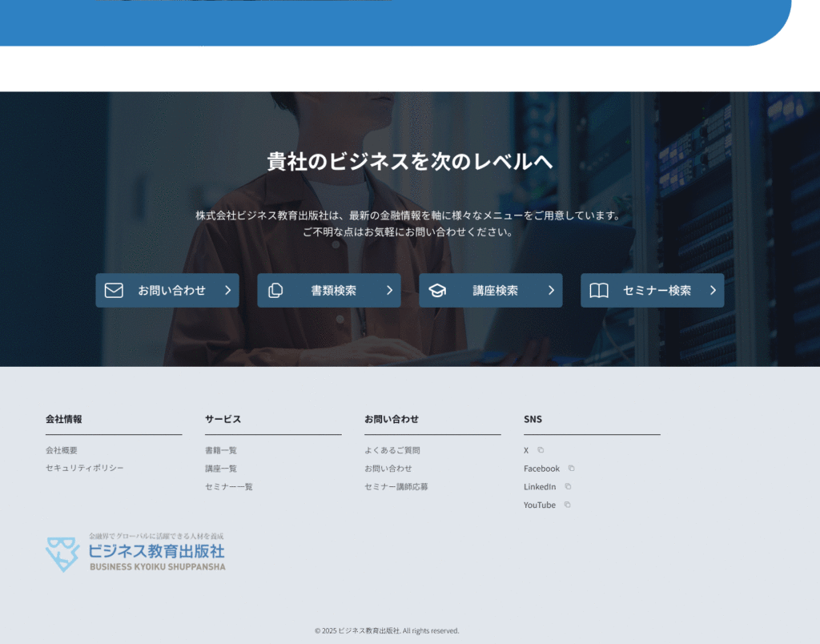
Task: Open the セキュリティポリシー link
Action: (x=85, y=468)
